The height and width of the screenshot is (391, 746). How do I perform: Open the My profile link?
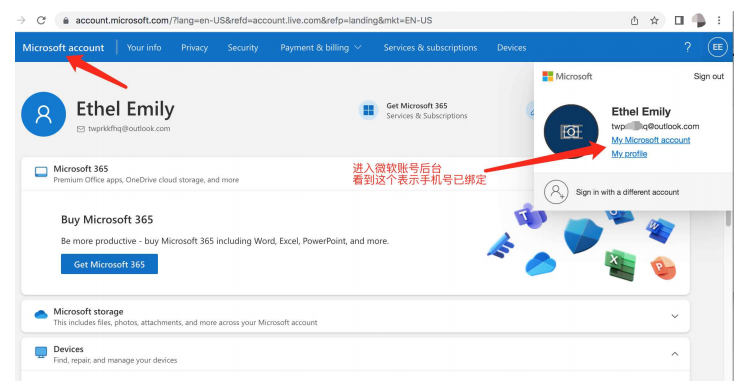point(629,154)
